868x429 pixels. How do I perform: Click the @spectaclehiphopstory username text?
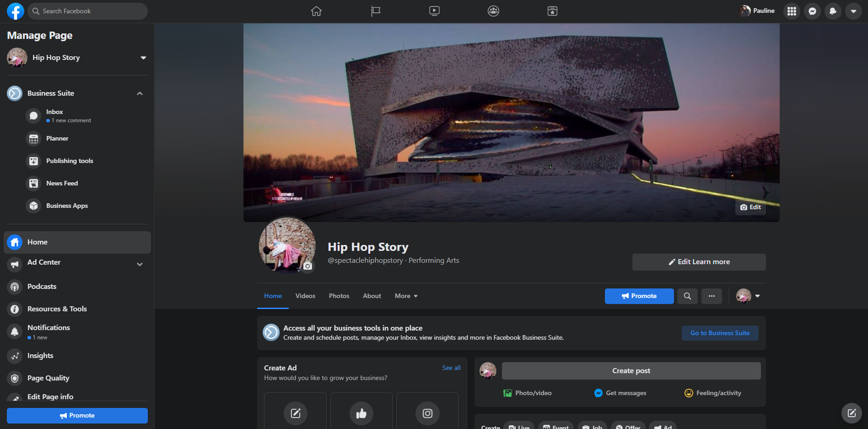click(365, 261)
